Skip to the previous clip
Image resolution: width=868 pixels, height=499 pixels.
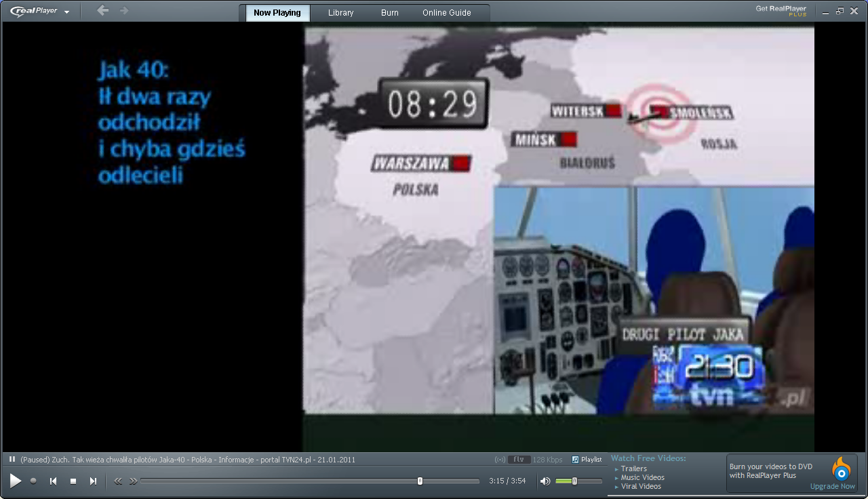point(53,481)
